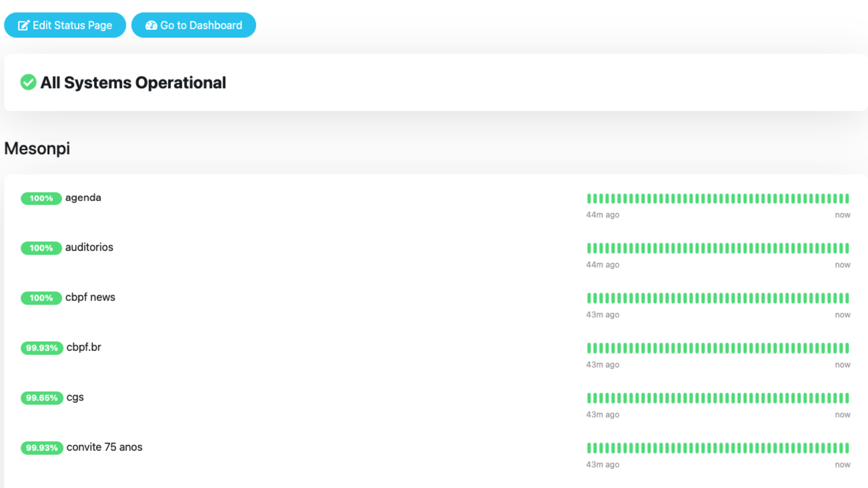868x488 pixels.
Task: Click the cbpf.br 99.93% uptime badge
Action: coord(42,348)
